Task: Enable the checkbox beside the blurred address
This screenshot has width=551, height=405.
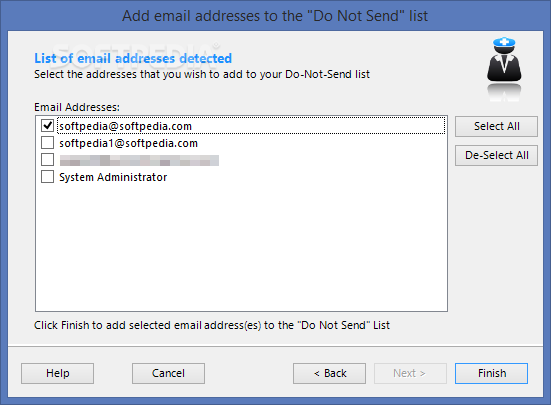Action: [x=47, y=159]
